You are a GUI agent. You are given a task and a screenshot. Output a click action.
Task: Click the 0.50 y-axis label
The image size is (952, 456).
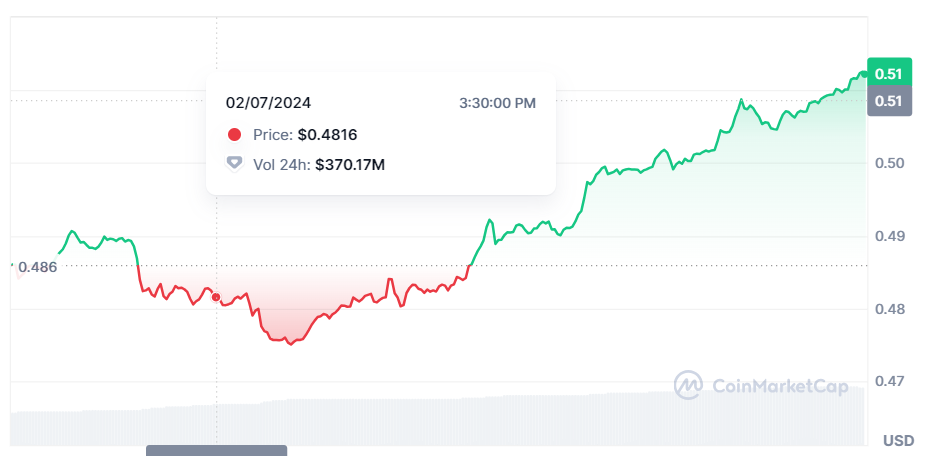tap(889, 163)
